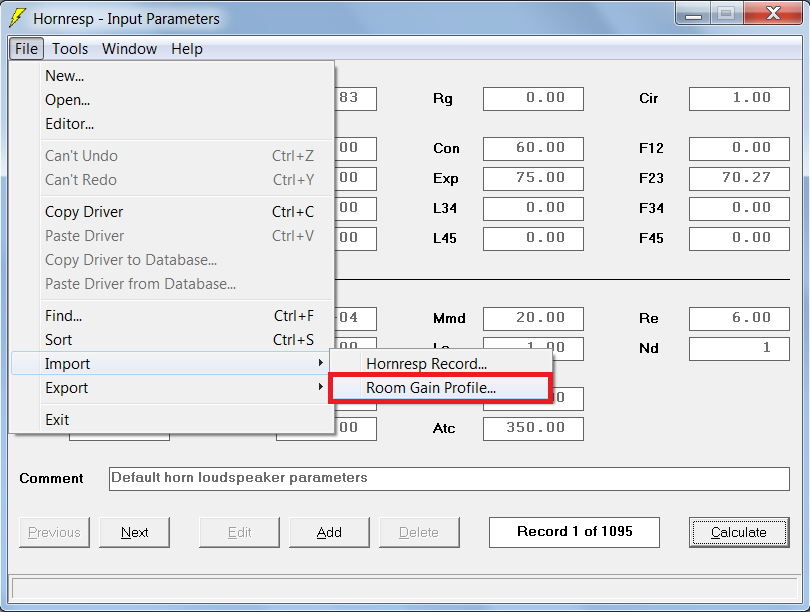Click the Cir value field
Screen dimensions: 810x612
pyautogui.click(x=739, y=99)
